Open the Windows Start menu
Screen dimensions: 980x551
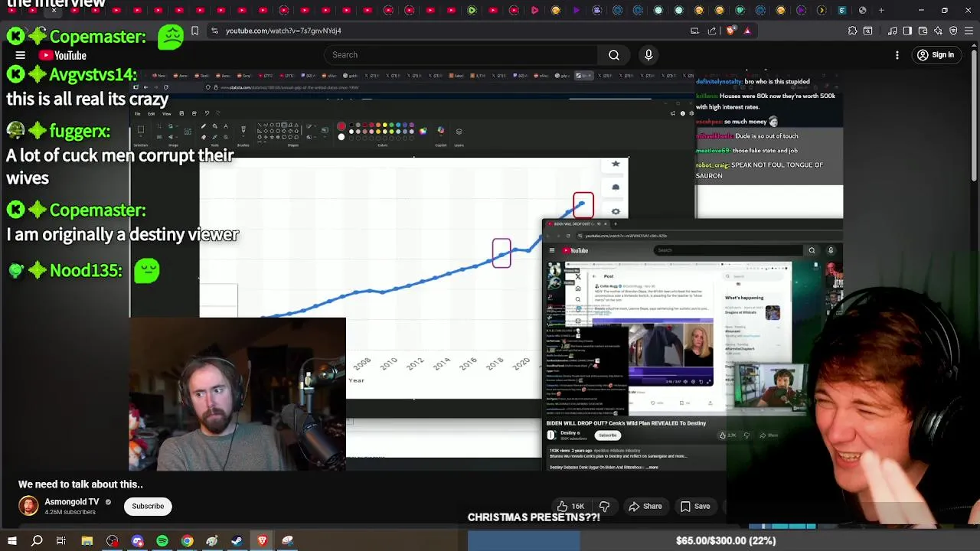[11, 540]
